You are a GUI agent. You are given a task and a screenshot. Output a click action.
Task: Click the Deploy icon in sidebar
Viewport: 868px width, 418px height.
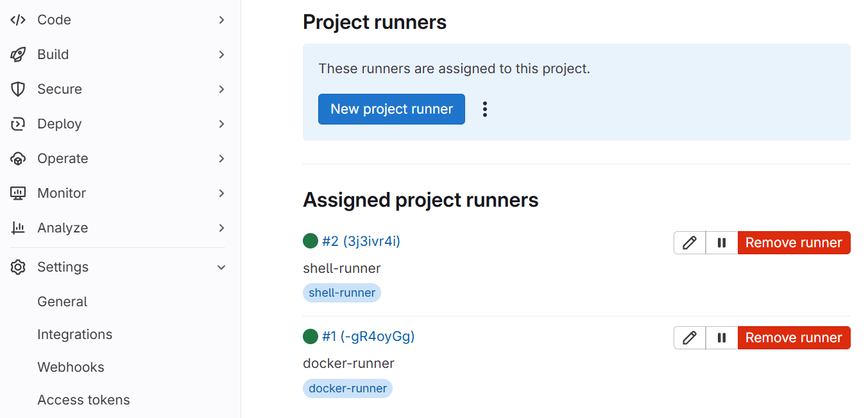(18, 124)
